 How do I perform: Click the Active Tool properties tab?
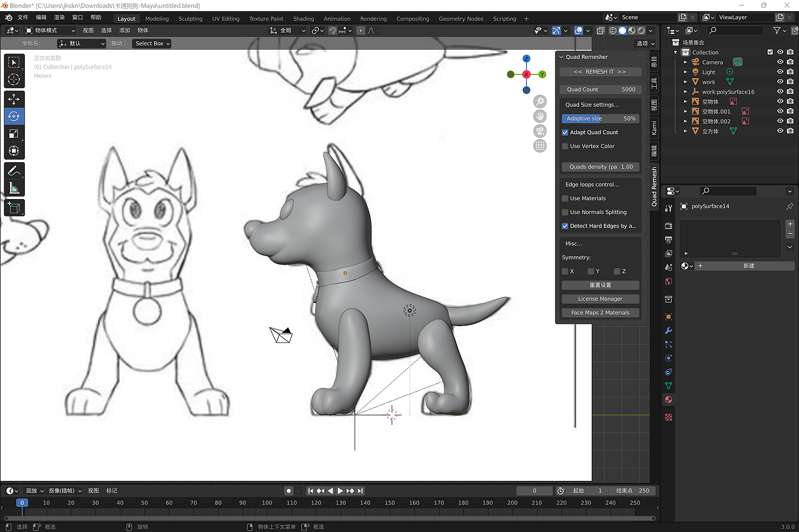669,208
